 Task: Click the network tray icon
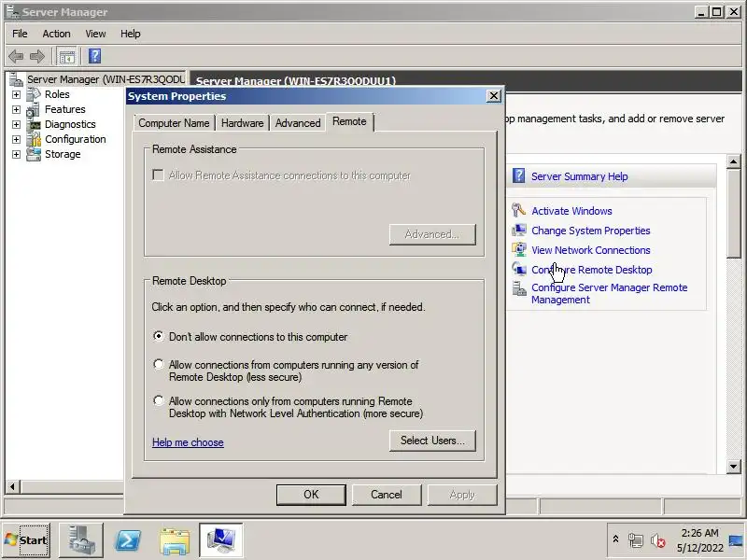[636, 540]
